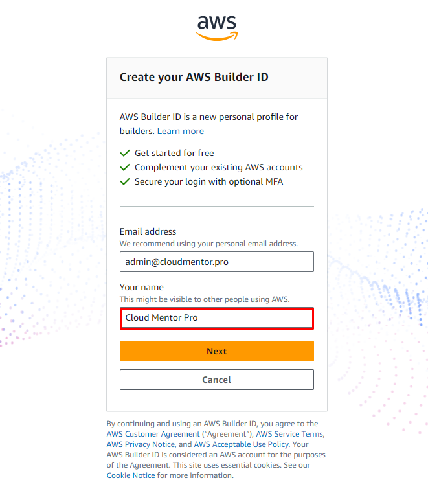Click the Get started for free text
Screen dimensions: 428x504
click(x=174, y=154)
